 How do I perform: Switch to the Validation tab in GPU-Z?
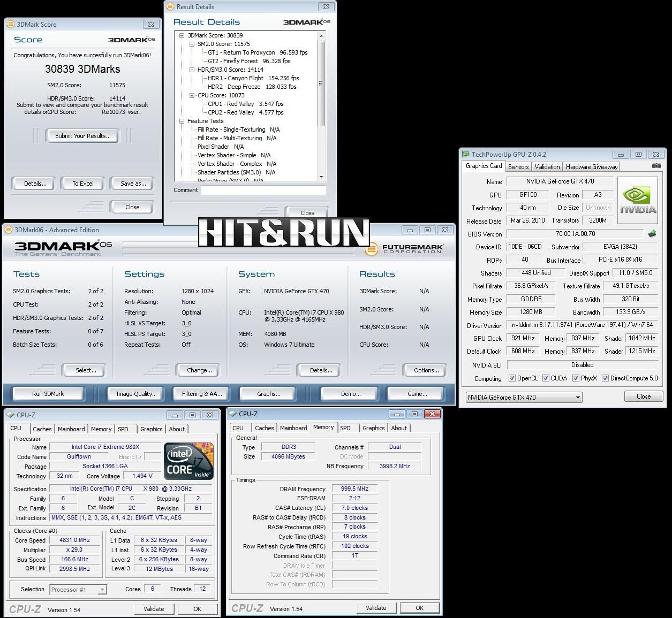click(x=547, y=167)
